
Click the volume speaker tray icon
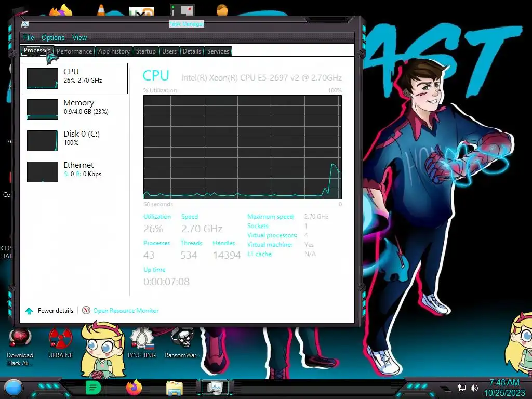click(x=474, y=388)
